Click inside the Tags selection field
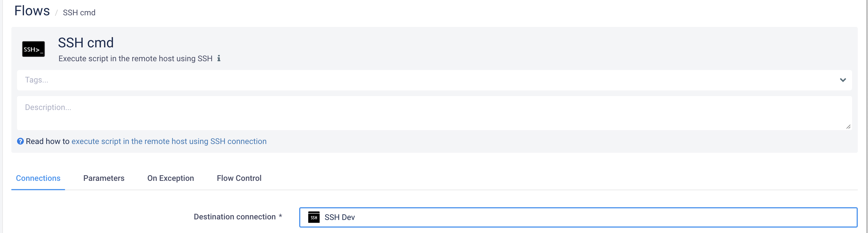Image resolution: width=868 pixels, height=233 pixels. (404, 80)
